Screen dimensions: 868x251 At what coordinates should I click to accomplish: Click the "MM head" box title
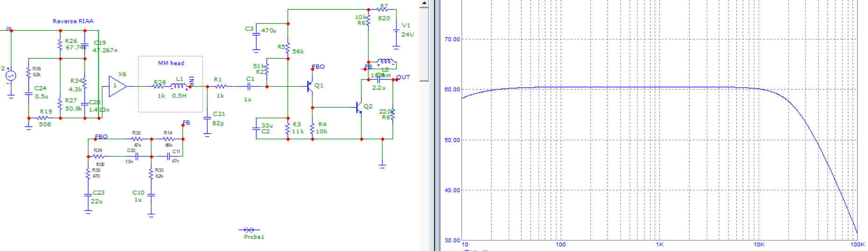[x=171, y=63]
